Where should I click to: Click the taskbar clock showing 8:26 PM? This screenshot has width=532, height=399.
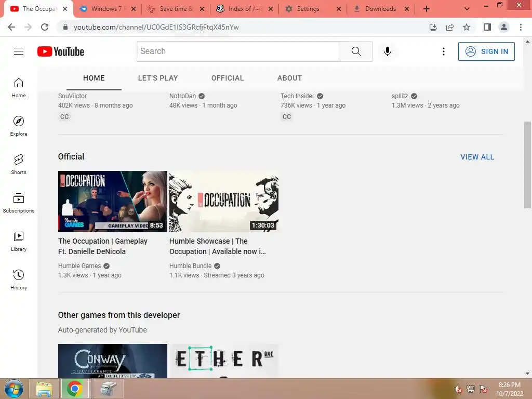point(510,389)
